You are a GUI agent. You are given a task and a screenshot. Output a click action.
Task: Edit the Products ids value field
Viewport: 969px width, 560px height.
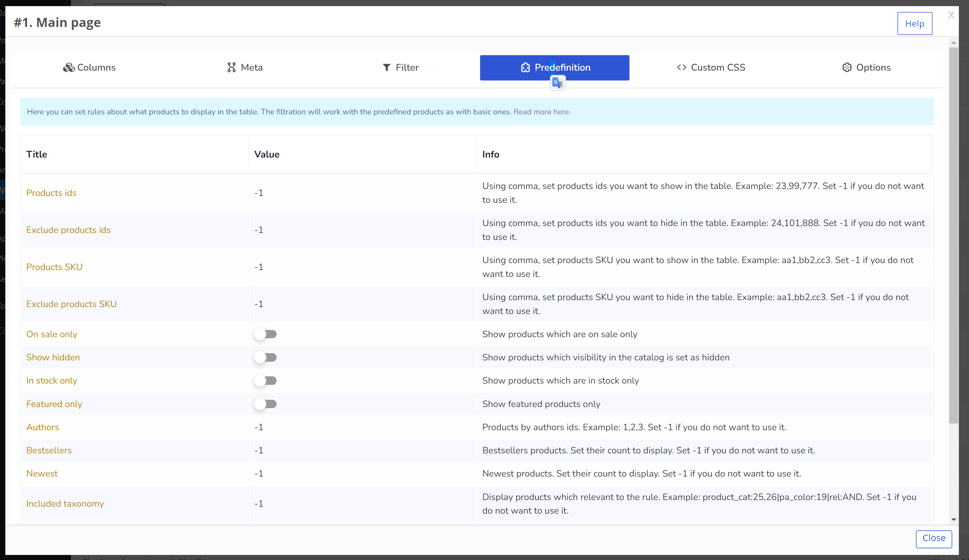click(x=362, y=193)
